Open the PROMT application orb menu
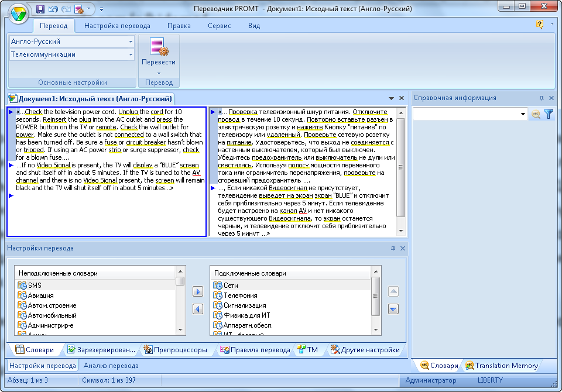562x392 pixels. click(x=18, y=13)
